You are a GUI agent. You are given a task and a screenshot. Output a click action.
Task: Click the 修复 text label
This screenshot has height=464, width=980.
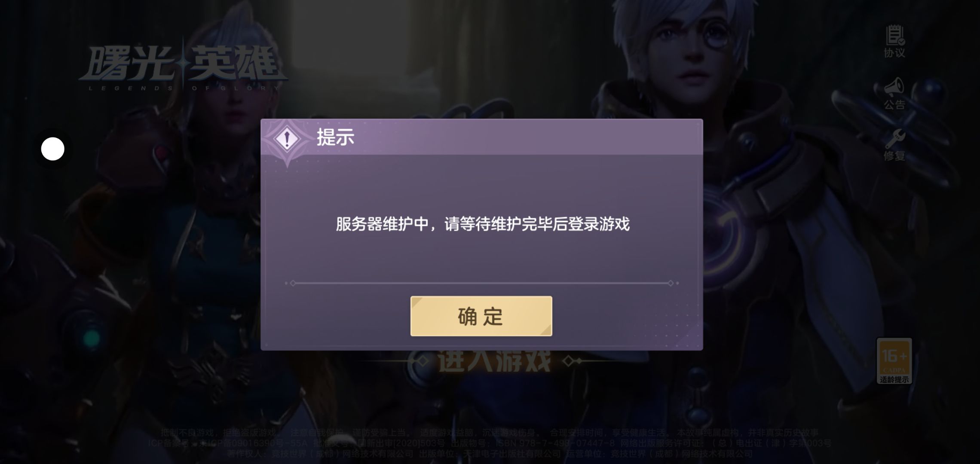coord(894,156)
